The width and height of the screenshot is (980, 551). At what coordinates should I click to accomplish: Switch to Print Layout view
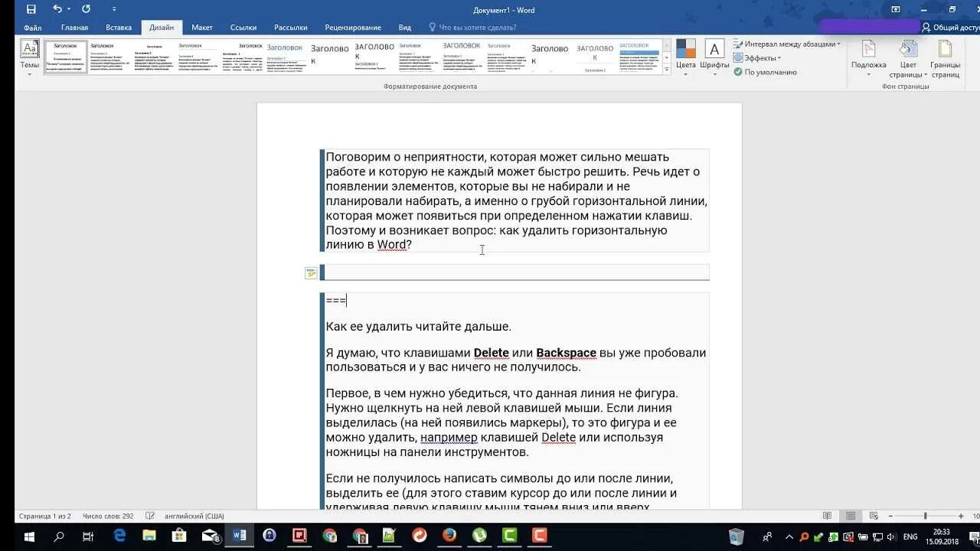point(851,517)
